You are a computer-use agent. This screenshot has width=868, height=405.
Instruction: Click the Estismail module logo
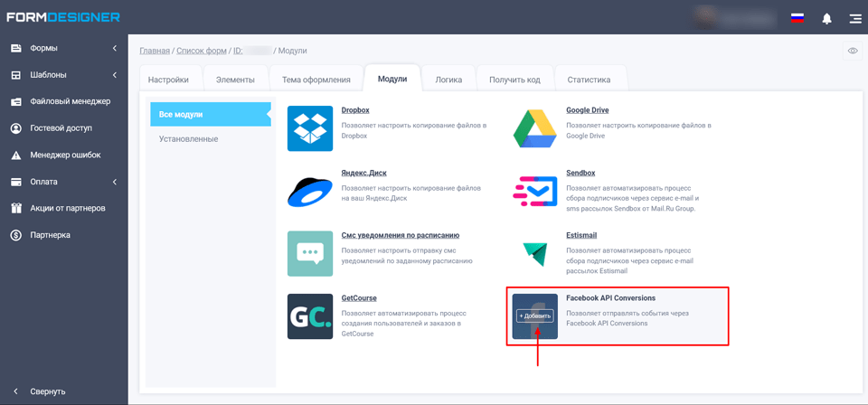point(534,253)
